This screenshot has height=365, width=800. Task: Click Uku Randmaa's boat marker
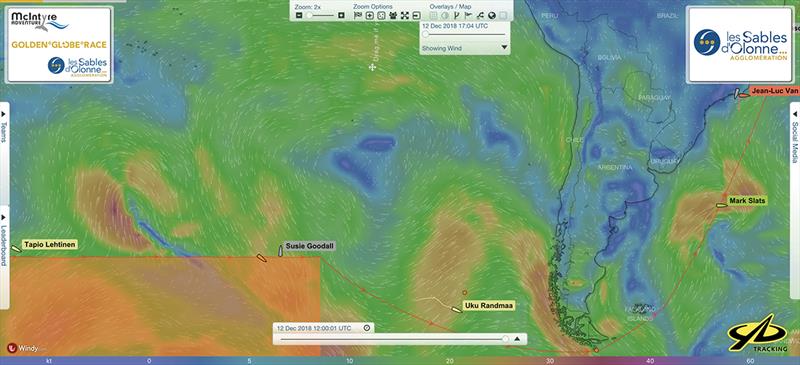pyautogui.click(x=457, y=309)
